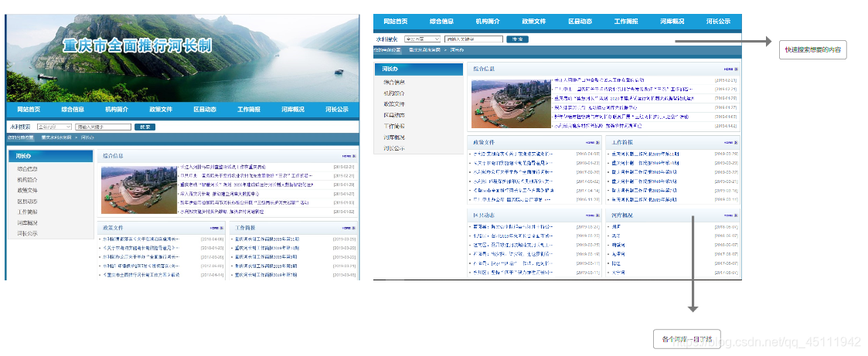
Task: Click the riverside city news photo, left page
Action: point(139,190)
